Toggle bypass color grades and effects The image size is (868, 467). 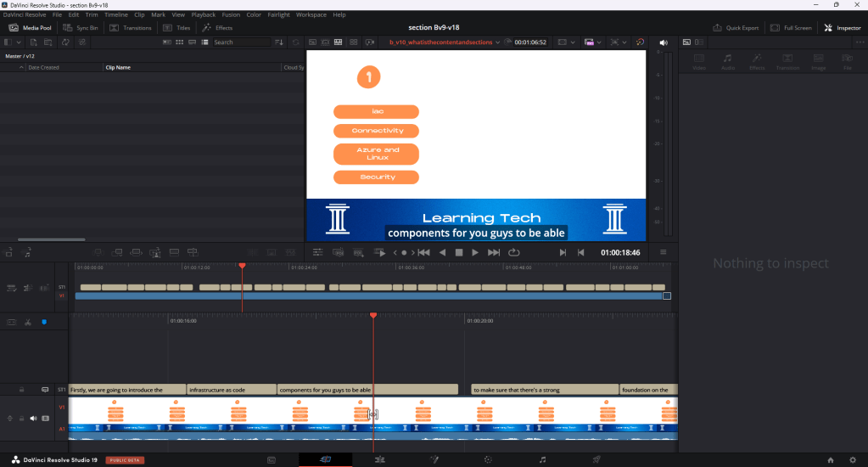click(x=640, y=42)
